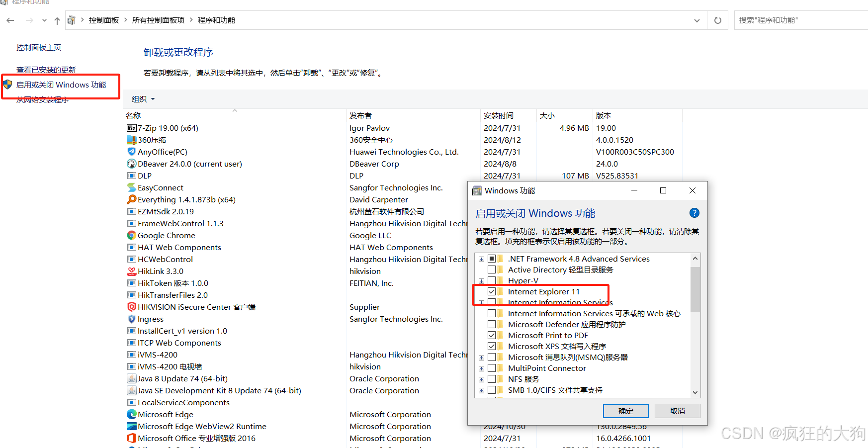868x448 pixels.
Task: Uncheck Microsoft XPS 文档写入程序
Action: coord(492,346)
